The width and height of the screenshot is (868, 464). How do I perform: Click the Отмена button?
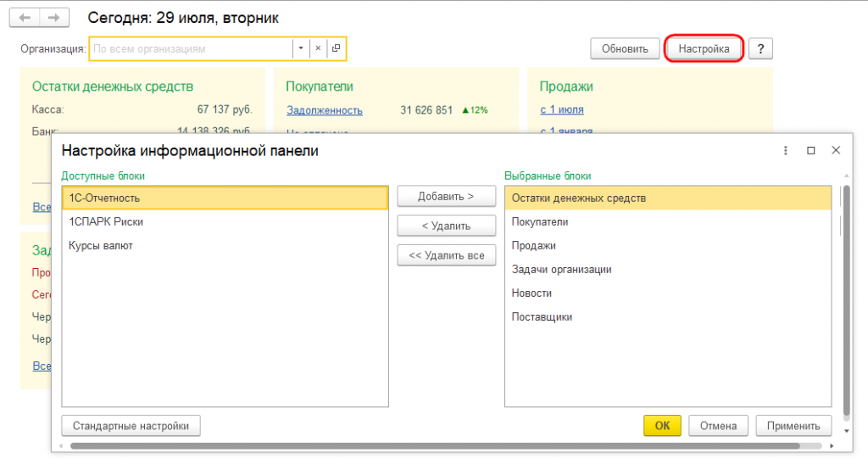(x=718, y=426)
